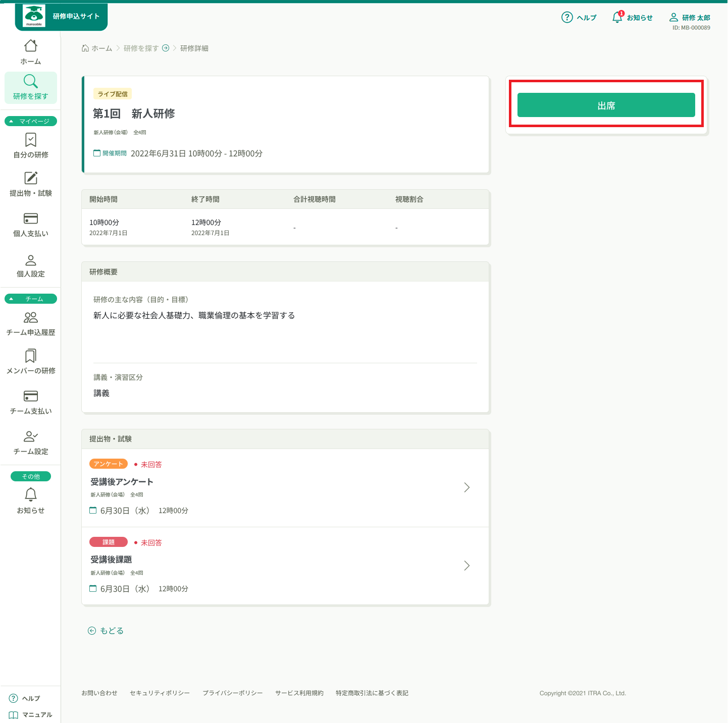The width and height of the screenshot is (728, 723).
Task: Open user account 研修 太郎 menu
Action: (690, 18)
